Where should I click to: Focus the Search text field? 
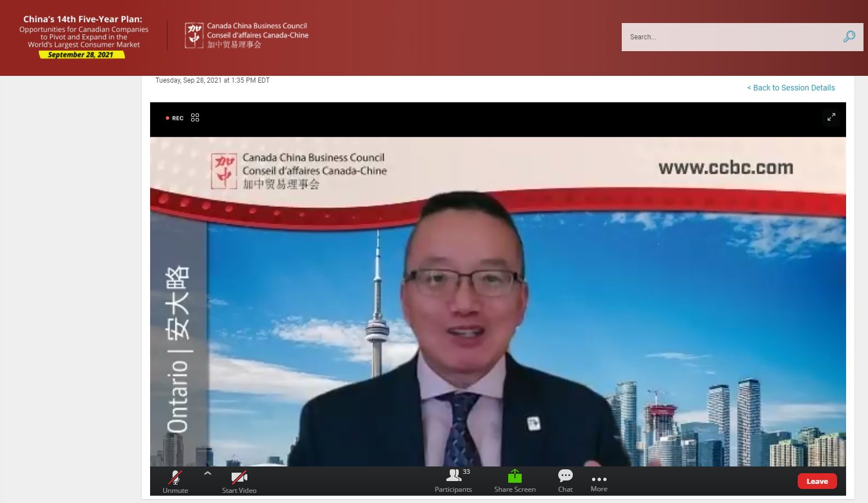[731, 37]
